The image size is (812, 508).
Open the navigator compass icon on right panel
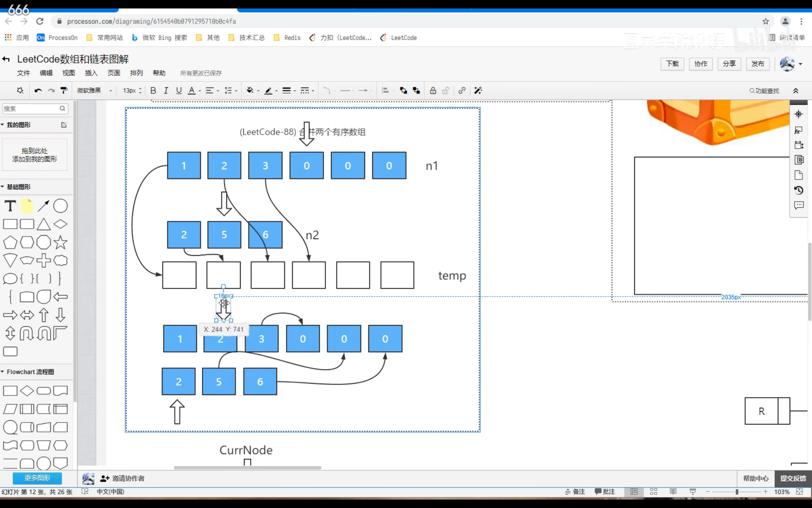798,114
